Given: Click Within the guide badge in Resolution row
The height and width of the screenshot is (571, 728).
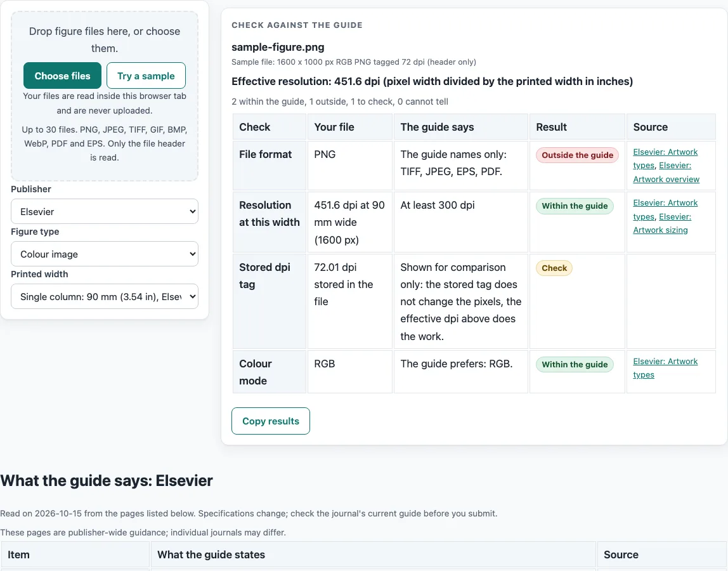Looking at the screenshot, I should (575, 206).
